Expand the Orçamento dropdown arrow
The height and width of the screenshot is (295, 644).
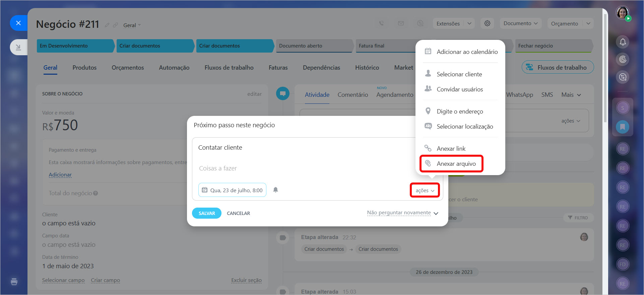588,23
